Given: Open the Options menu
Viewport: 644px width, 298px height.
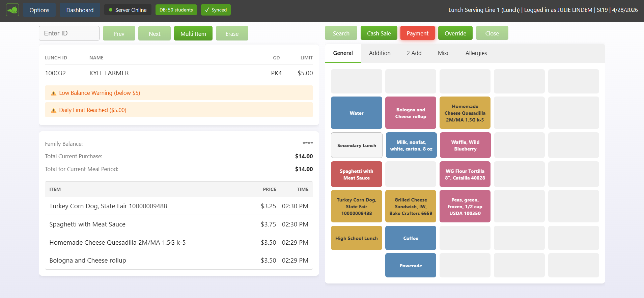Looking at the screenshot, I should (x=39, y=10).
